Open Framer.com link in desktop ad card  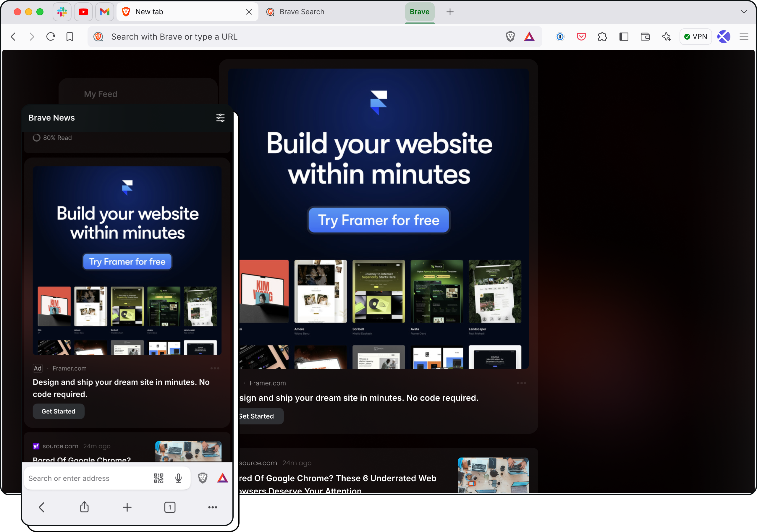point(268,383)
